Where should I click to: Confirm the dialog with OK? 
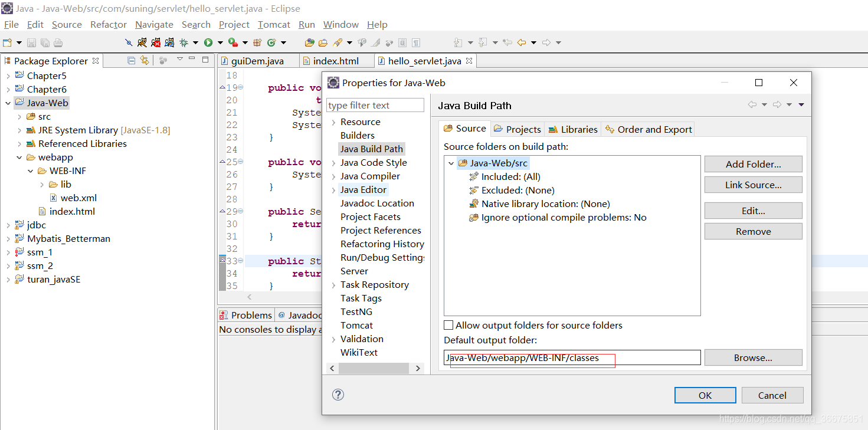[x=705, y=395]
